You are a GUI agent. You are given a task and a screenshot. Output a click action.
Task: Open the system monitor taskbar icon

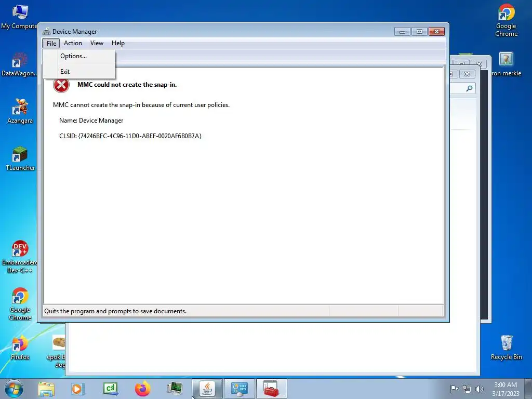tap(175, 389)
